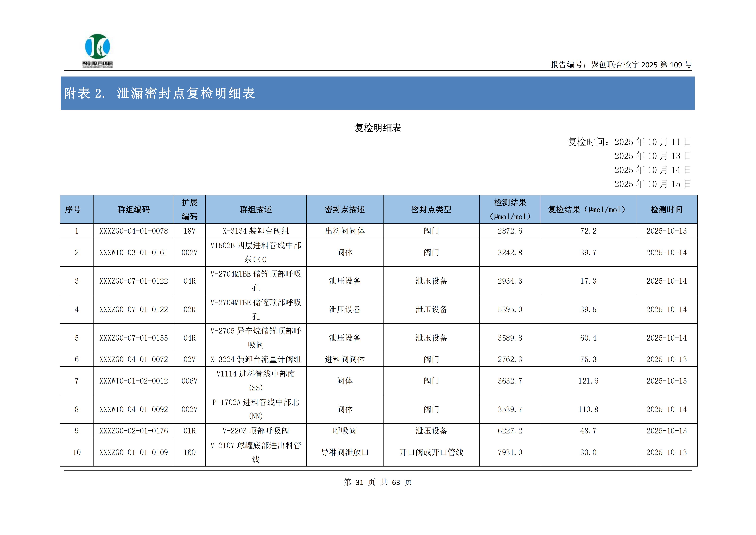Click recheck result value 17.3
Screen dimensions: 756x535
tap(588, 281)
